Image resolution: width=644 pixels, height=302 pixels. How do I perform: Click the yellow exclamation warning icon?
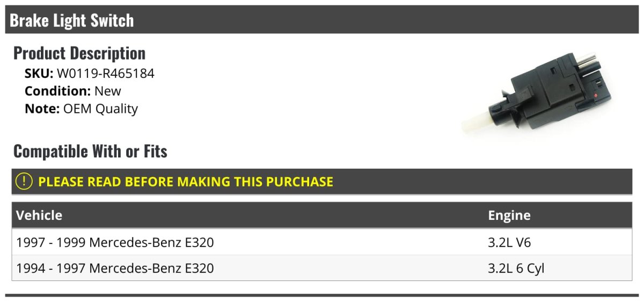pyautogui.click(x=24, y=182)
